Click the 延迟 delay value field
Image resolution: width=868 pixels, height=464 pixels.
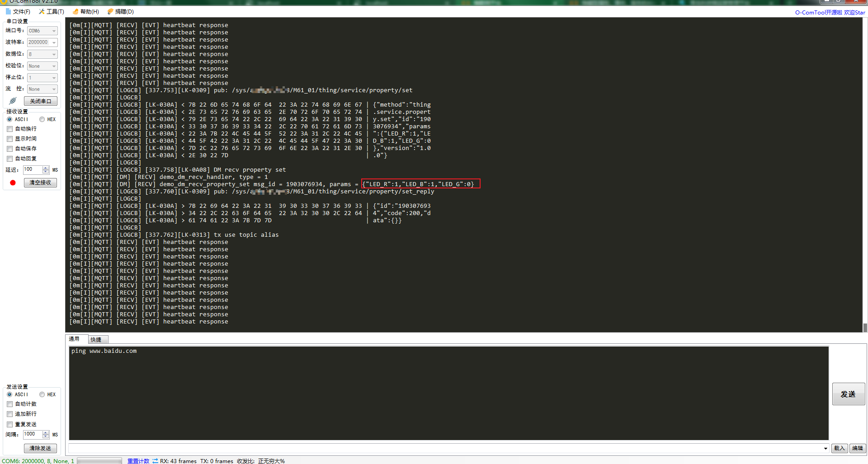click(x=33, y=170)
